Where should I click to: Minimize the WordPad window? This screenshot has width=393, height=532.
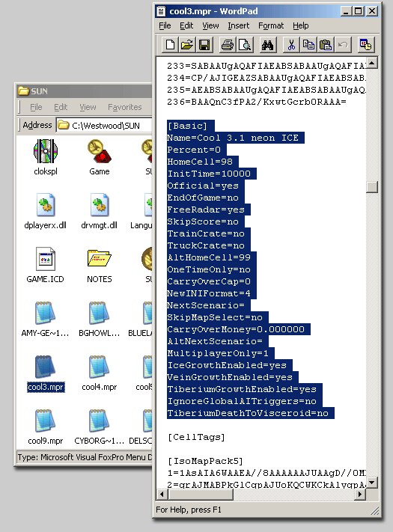pos(347,11)
